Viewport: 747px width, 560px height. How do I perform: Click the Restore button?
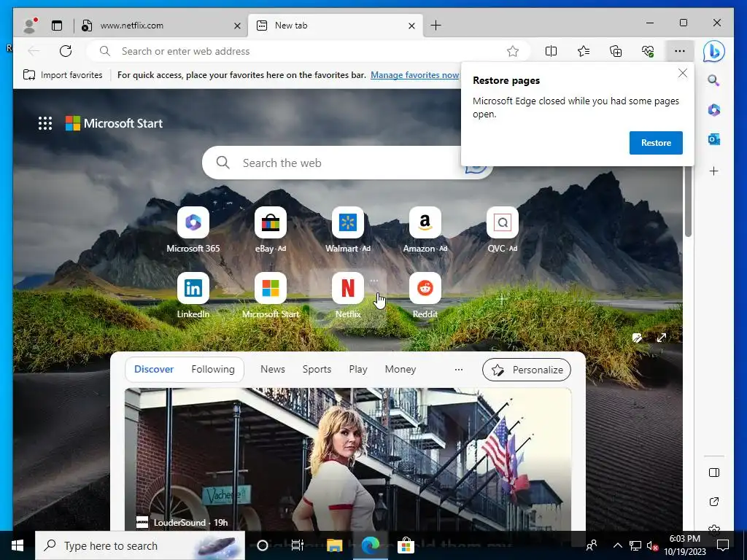656,142
